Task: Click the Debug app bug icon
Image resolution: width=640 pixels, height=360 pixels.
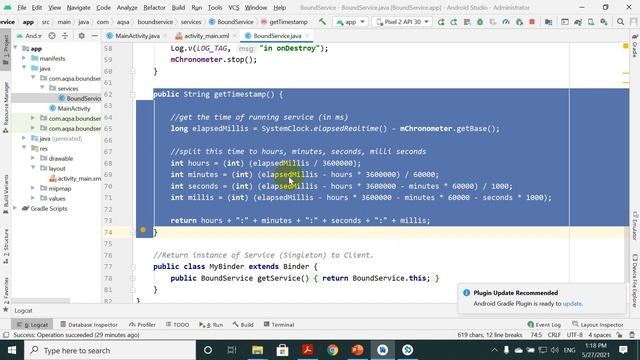Action: (480, 22)
